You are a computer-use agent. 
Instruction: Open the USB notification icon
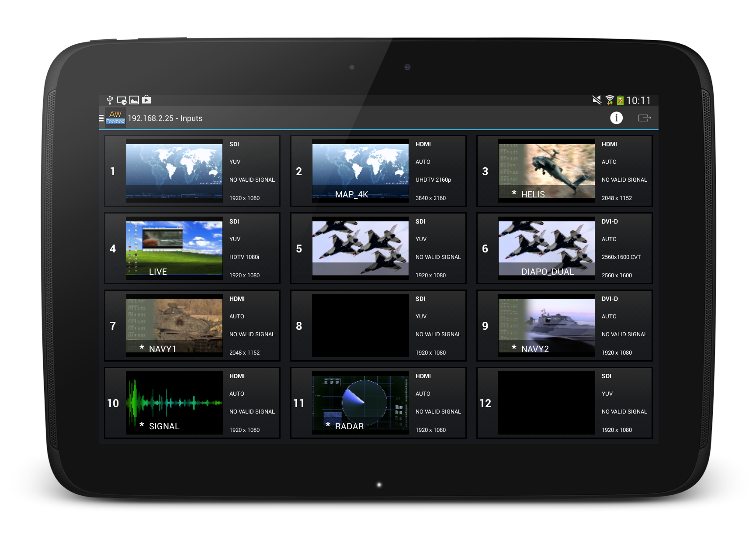coord(110,100)
